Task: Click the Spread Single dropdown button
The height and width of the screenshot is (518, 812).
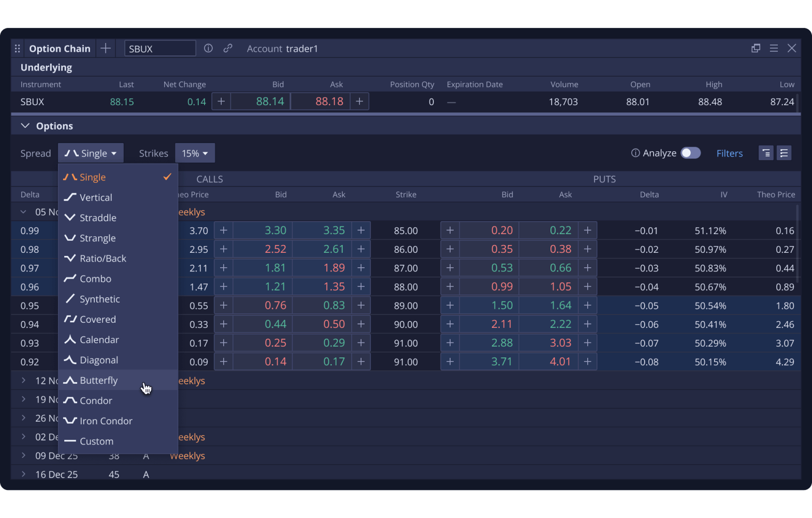Action: pos(91,153)
